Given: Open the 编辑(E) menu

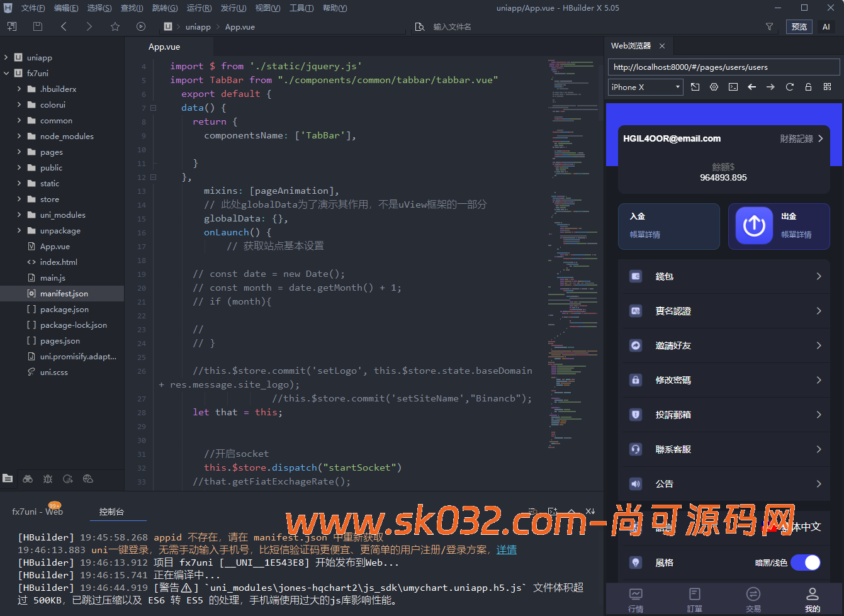Looking at the screenshot, I should 66,8.
